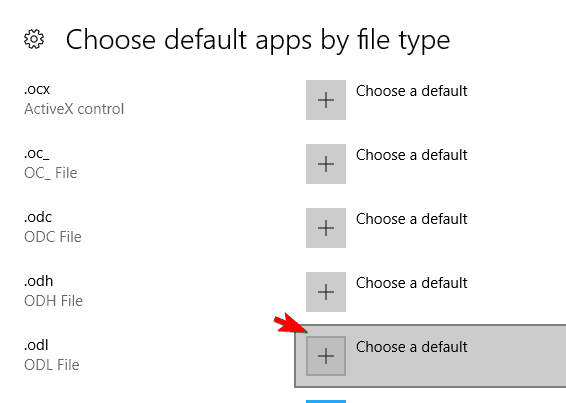Select highlighted "Choose a default" for ODL File

pos(412,347)
